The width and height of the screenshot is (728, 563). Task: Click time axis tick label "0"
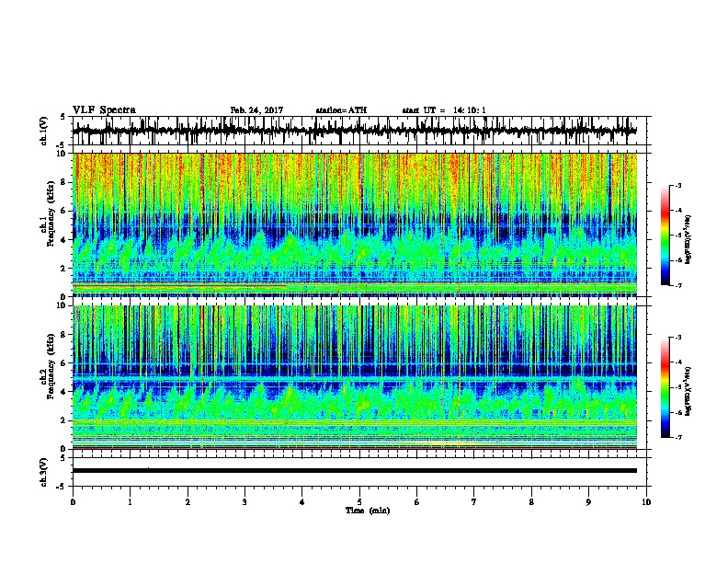coord(73,502)
